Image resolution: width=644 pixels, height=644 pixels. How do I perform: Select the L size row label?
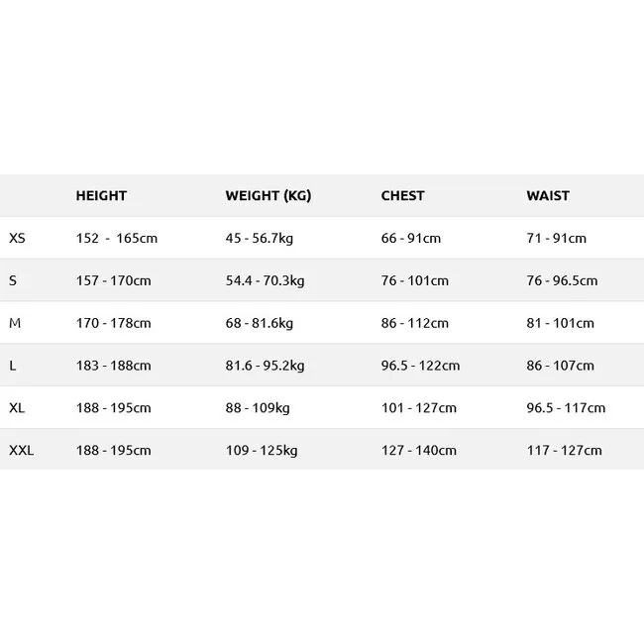click(x=12, y=366)
